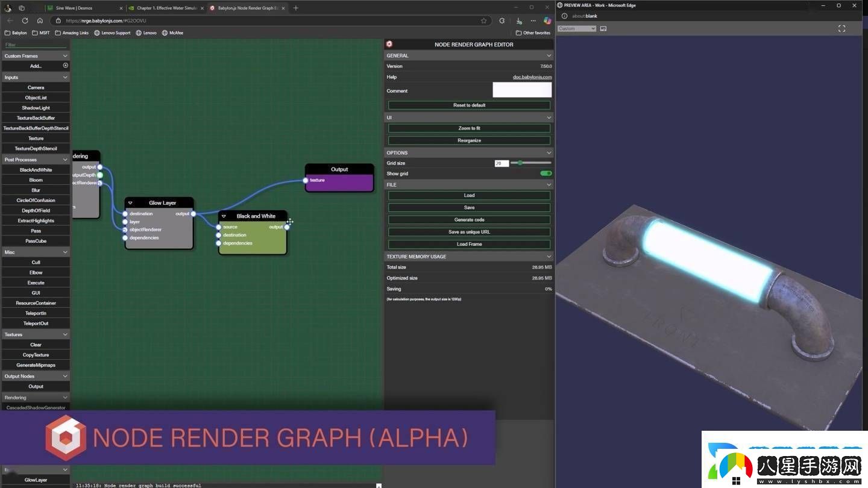Click the Grid size slider

click(x=530, y=163)
